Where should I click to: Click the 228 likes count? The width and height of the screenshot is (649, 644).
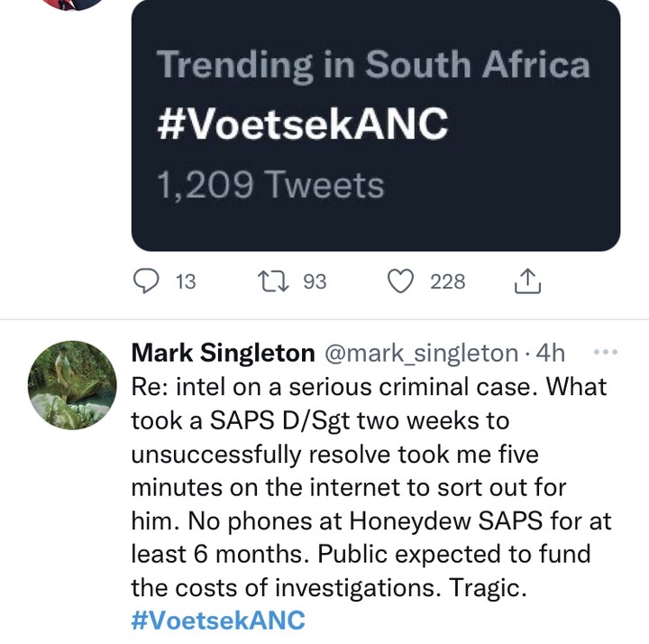(x=448, y=281)
